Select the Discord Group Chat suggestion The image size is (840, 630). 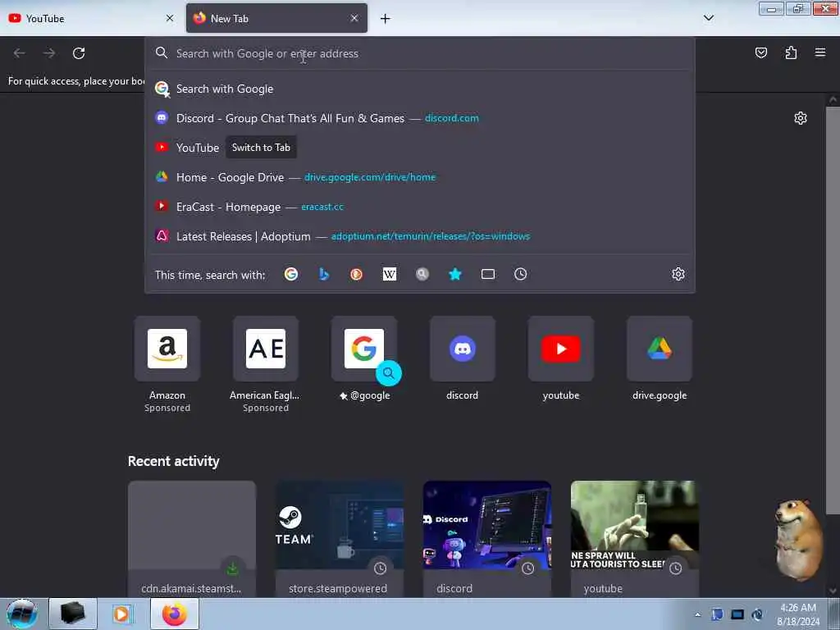(420, 118)
